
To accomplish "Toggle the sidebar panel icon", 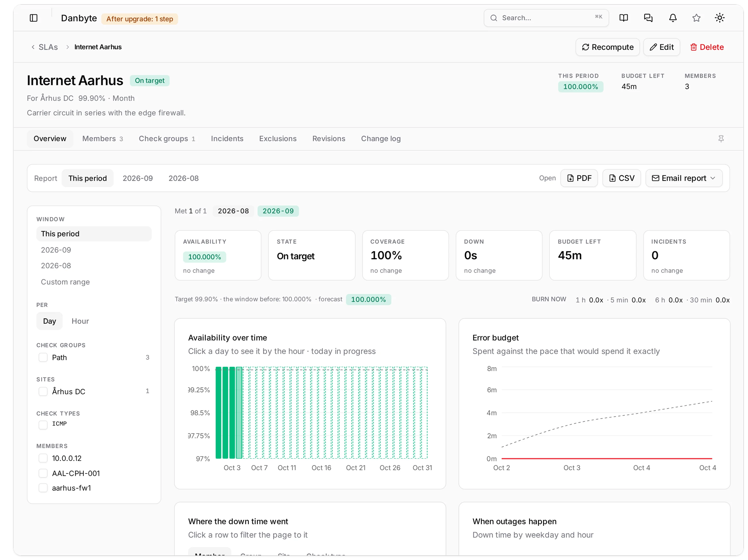I will [x=33, y=18].
